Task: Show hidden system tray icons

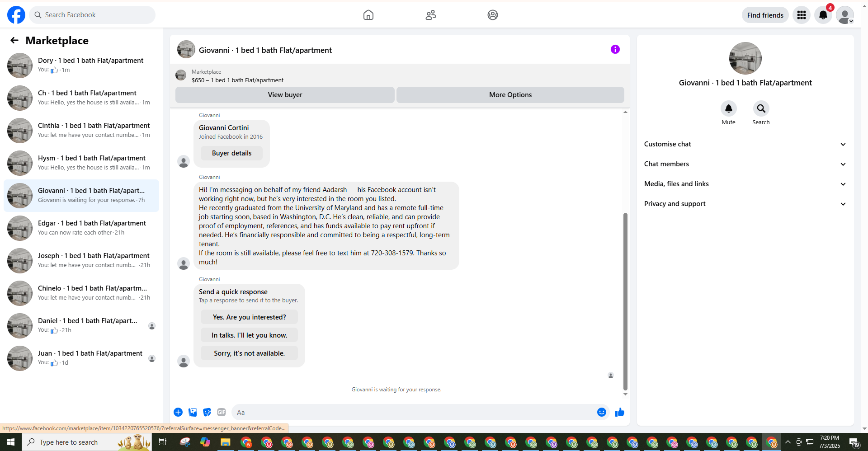Action: pos(788,442)
